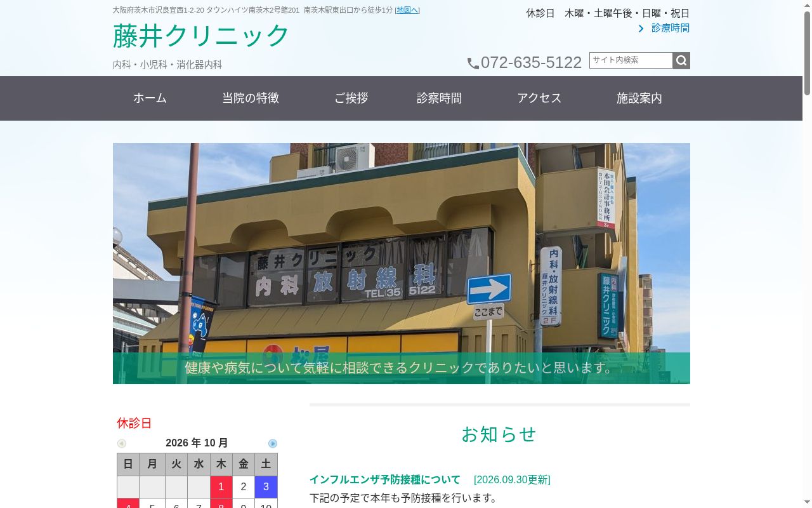Screen dimensions: 812x508
Task: Click the 日 weekday column header
Action: point(128,464)
